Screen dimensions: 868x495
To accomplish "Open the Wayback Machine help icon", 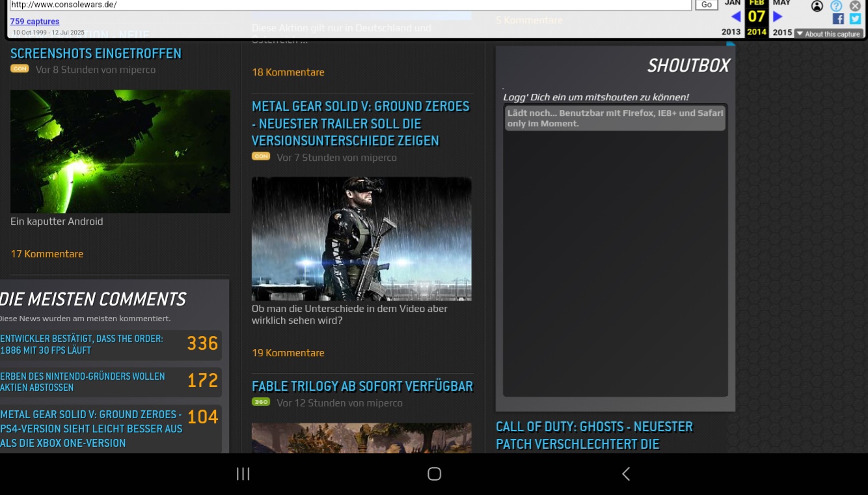I will [836, 6].
